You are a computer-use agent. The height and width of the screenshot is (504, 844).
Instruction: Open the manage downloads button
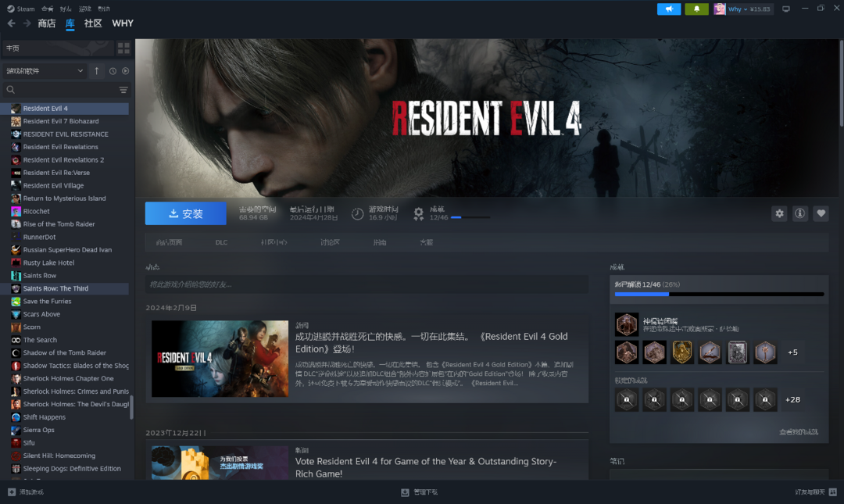[420, 492]
